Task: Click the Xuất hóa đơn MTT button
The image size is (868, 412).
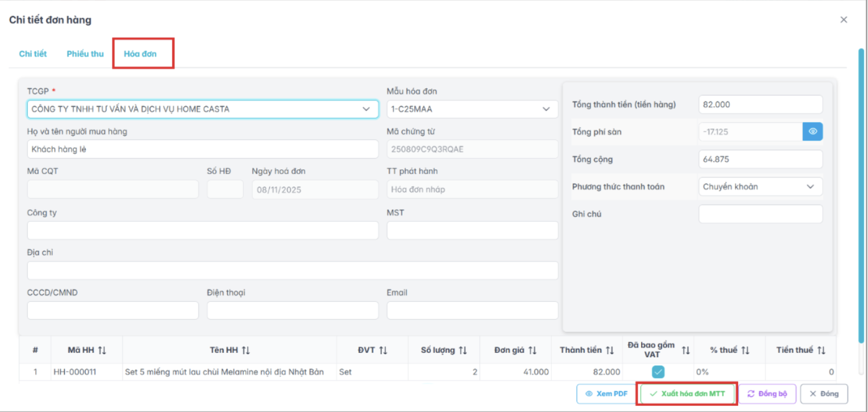Action: [x=687, y=394]
